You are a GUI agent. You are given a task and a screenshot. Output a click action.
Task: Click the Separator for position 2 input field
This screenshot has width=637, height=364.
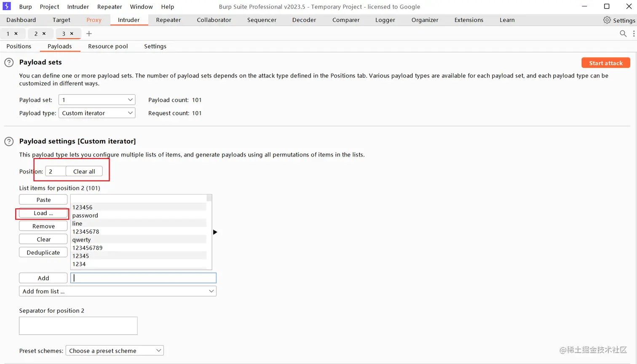(78, 325)
